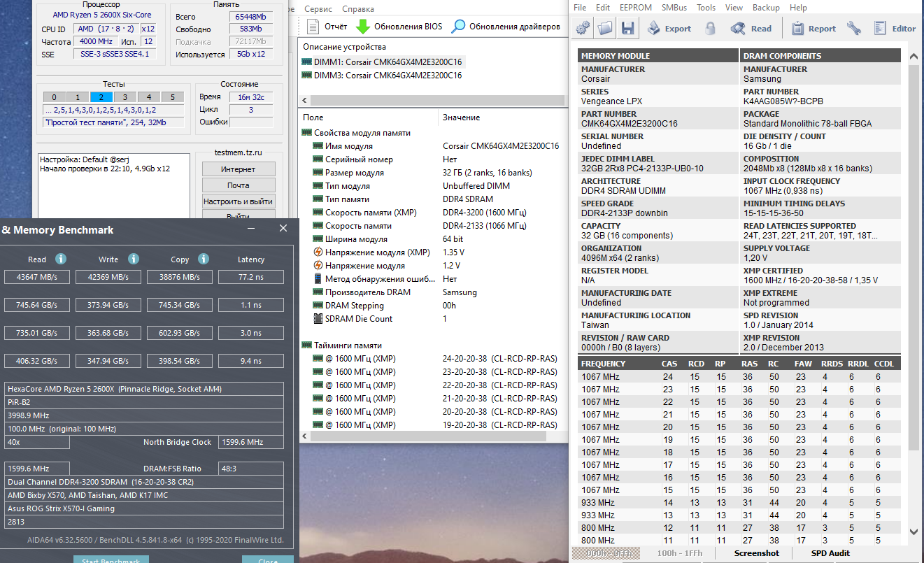Screen dimensions: 924x563
Task: Select the Производитель DRAM row
Action: (432, 292)
